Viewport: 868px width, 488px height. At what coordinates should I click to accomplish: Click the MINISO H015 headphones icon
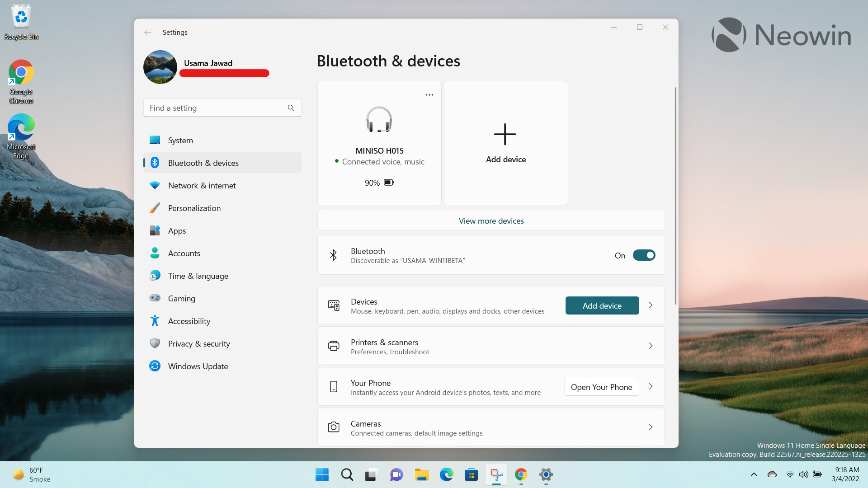[379, 119]
